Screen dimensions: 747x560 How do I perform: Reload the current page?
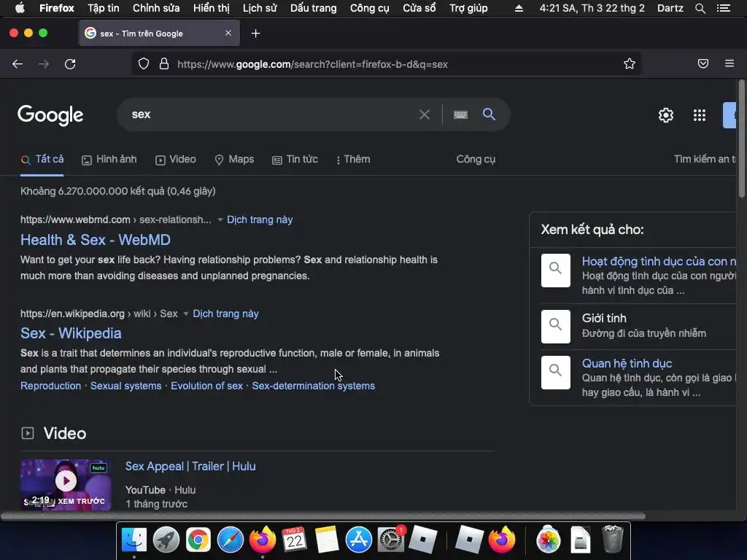pyautogui.click(x=70, y=64)
